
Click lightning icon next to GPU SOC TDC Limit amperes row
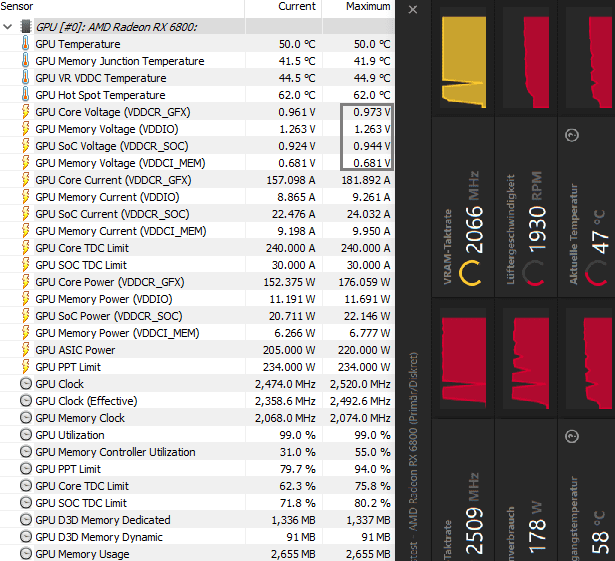(x=25, y=265)
